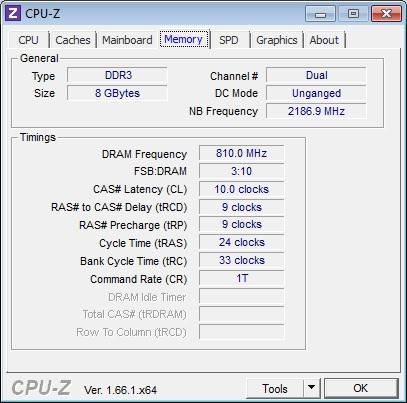Click the DDR3 memory type value
The width and height of the screenshot is (407, 403).
(x=117, y=75)
